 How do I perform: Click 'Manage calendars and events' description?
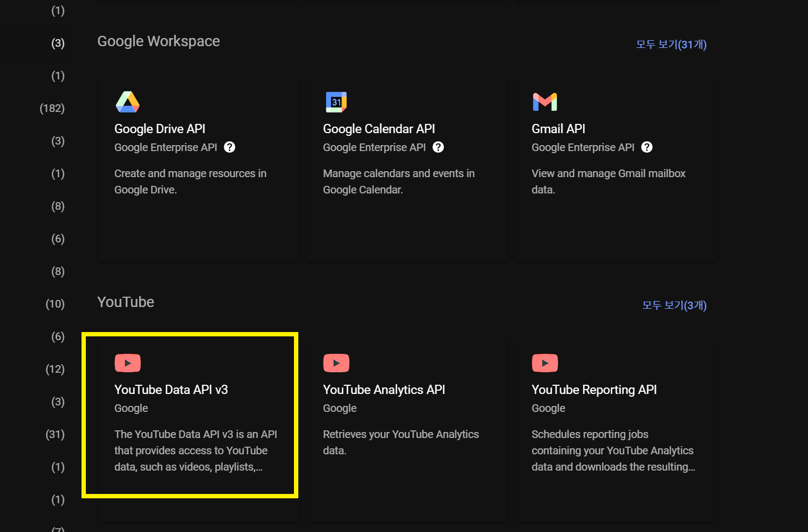pyautogui.click(x=399, y=181)
